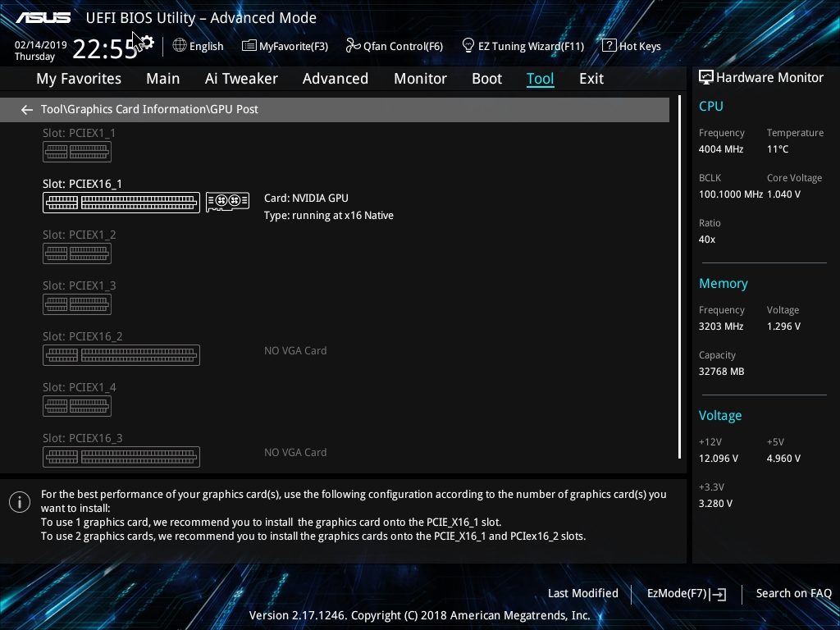Click the Qfan Control fan icon
The image size is (840, 630).
[x=353, y=46]
